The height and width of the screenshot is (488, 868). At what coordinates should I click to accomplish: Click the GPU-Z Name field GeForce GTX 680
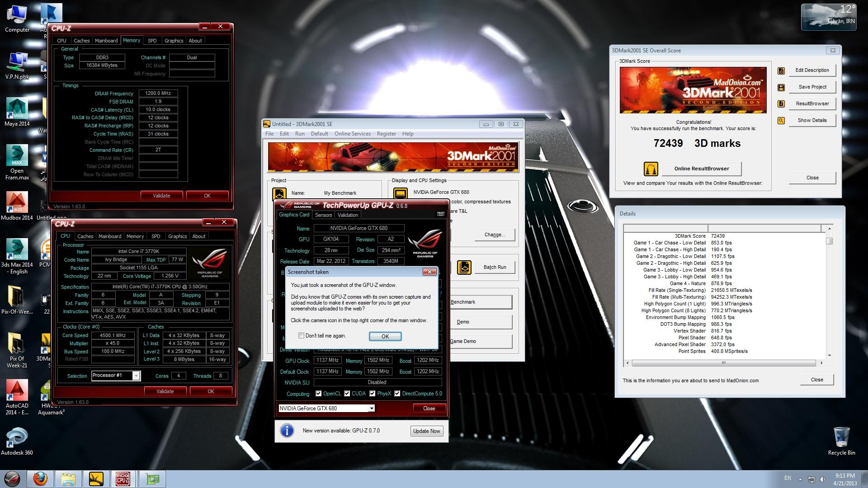(x=359, y=228)
